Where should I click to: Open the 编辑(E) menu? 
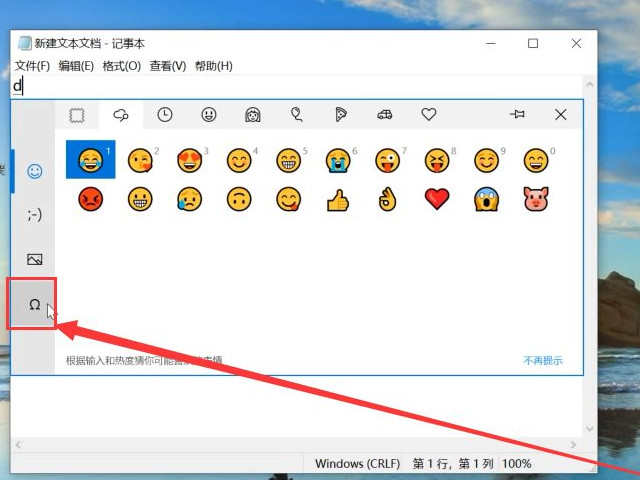click(76, 66)
